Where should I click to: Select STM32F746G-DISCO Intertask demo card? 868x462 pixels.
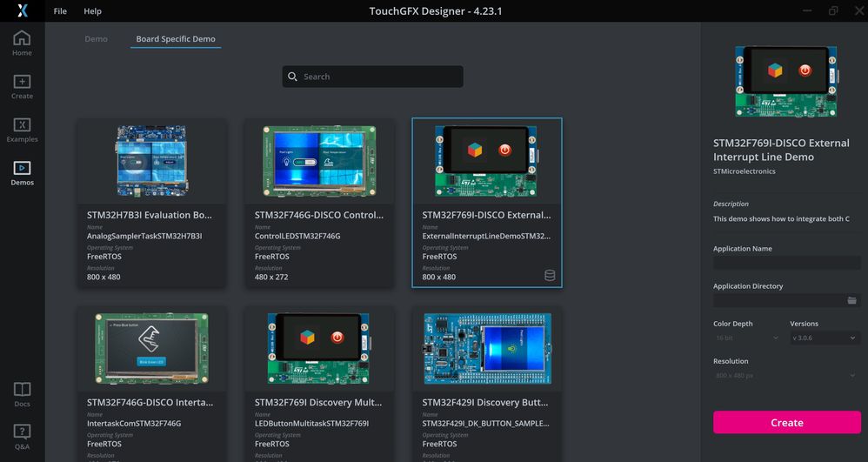(x=151, y=384)
